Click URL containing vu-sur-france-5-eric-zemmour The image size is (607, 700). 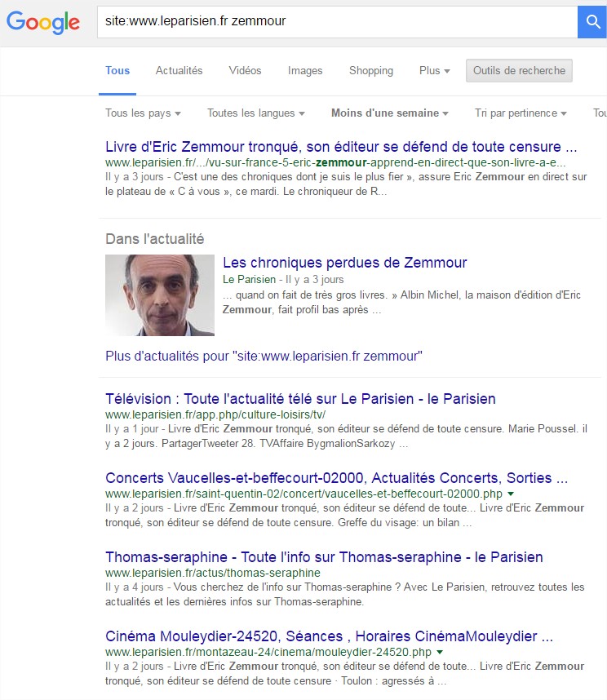(x=335, y=162)
